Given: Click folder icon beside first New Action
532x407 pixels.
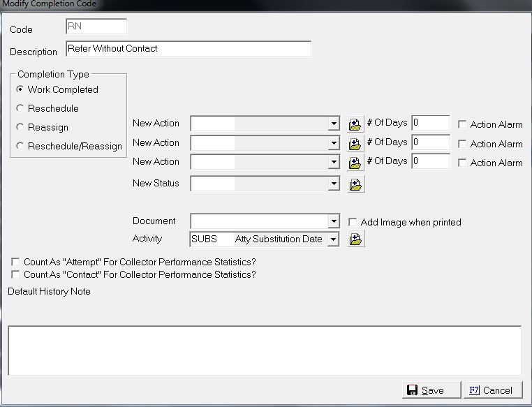Looking at the screenshot, I should [x=355, y=124].
